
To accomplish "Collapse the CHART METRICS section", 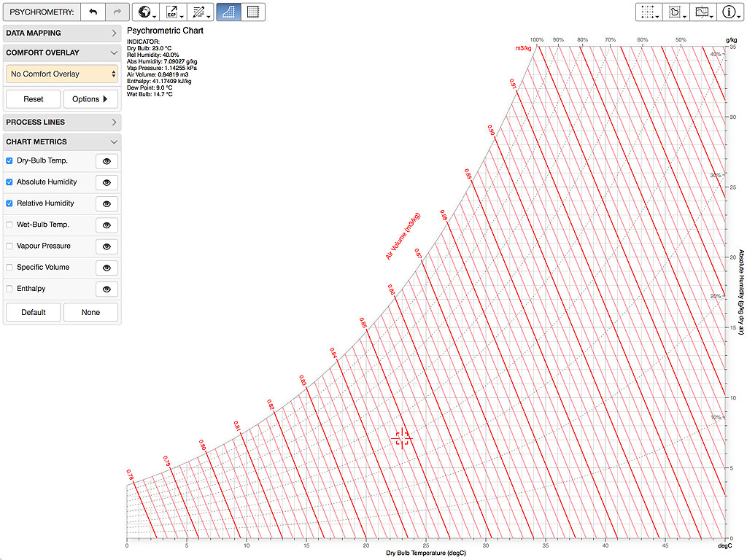I will point(62,142).
